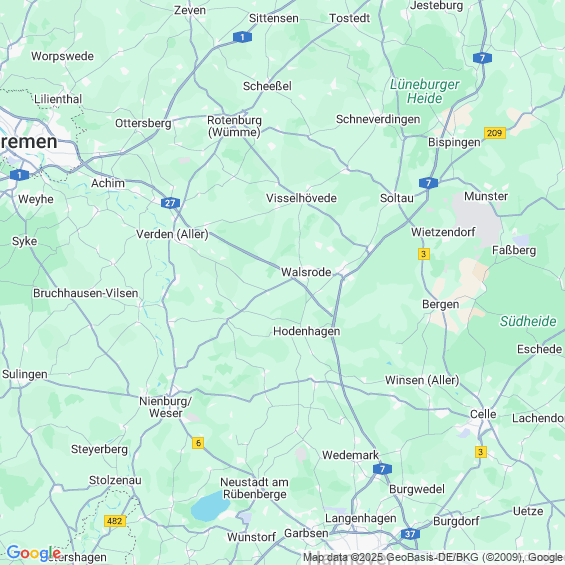Click the 209 road marker near Bispingen

coord(495,133)
